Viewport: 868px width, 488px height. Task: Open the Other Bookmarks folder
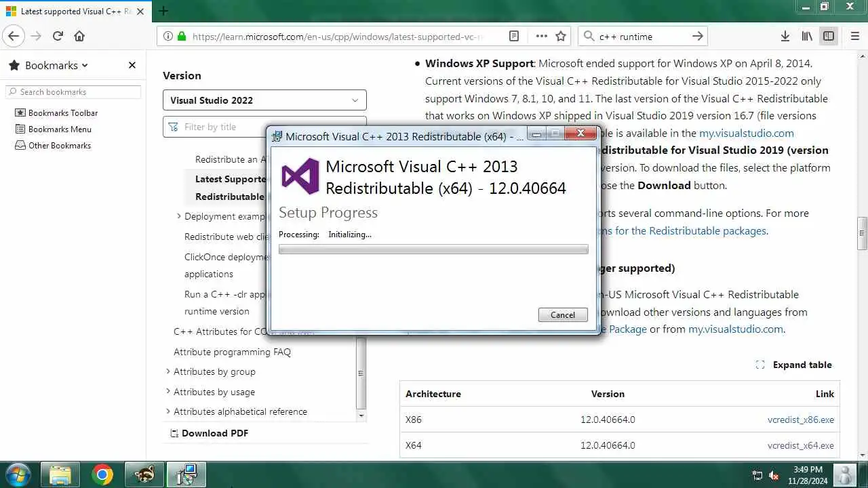tap(53, 145)
